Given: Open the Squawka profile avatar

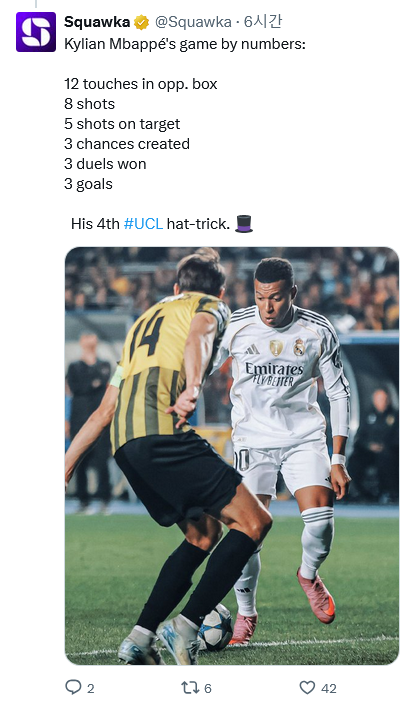Looking at the screenshot, I should point(36,32).
